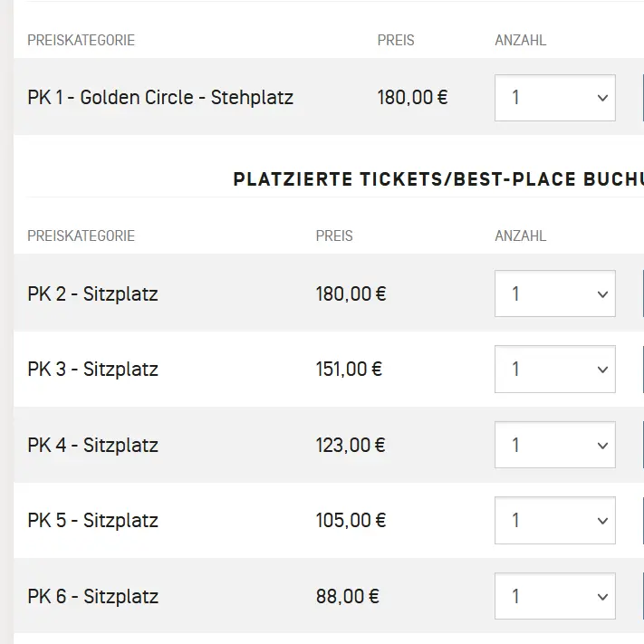Click the 88,00 € price
The height and width of the screenshot is (644, 644).
347,597
